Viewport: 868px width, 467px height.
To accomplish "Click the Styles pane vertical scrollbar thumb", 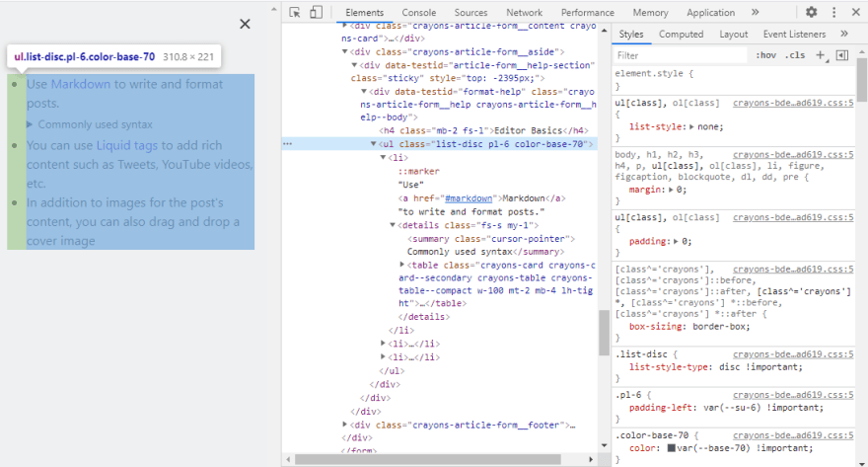I will pyautogui.click(x=861, y=78).
